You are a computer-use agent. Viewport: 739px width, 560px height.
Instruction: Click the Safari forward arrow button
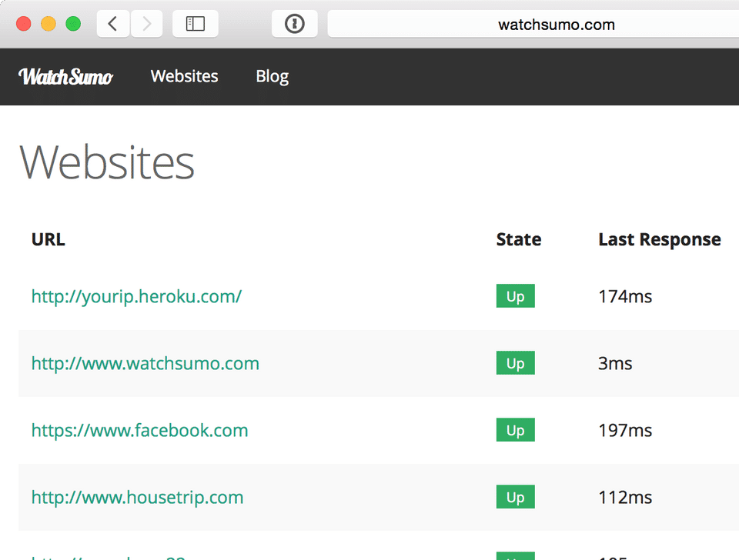click(x=146, y=24)
